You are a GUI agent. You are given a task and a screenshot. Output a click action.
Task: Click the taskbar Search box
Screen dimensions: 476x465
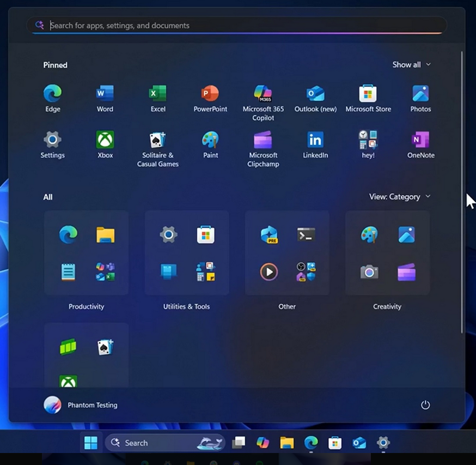pos(165,443)
